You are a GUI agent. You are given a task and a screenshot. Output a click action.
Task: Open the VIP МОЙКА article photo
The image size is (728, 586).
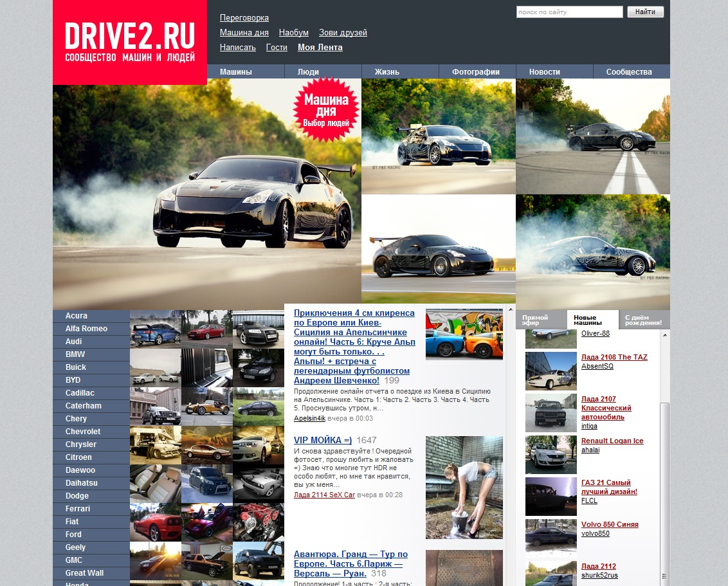click(464, 487)
